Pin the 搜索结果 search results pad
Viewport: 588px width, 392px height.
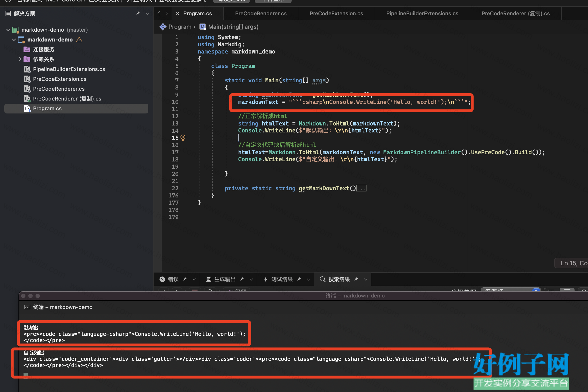pos(356,279)
